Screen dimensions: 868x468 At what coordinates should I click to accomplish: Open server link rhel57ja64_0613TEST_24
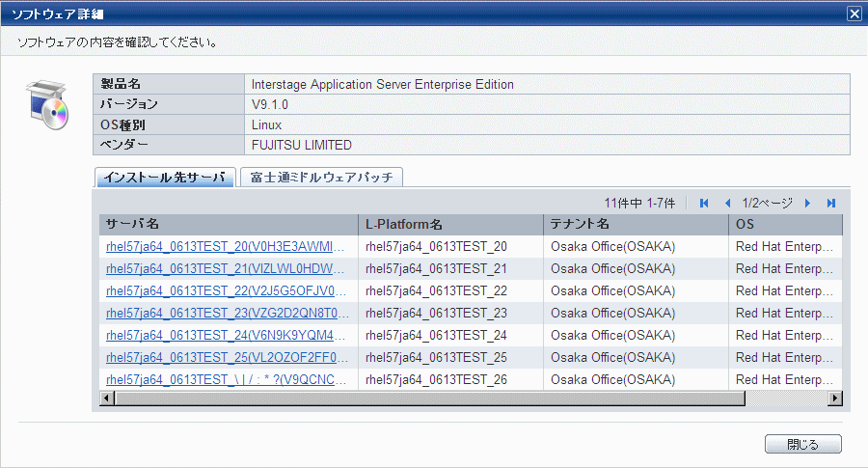click(226, 335)
